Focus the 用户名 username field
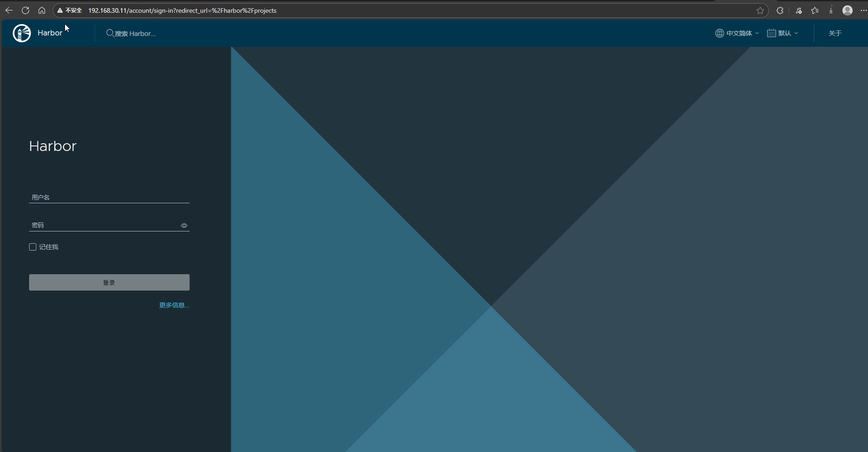Image resolution: width=868 pixels, height=452 pixels. (x=109, y=197)
